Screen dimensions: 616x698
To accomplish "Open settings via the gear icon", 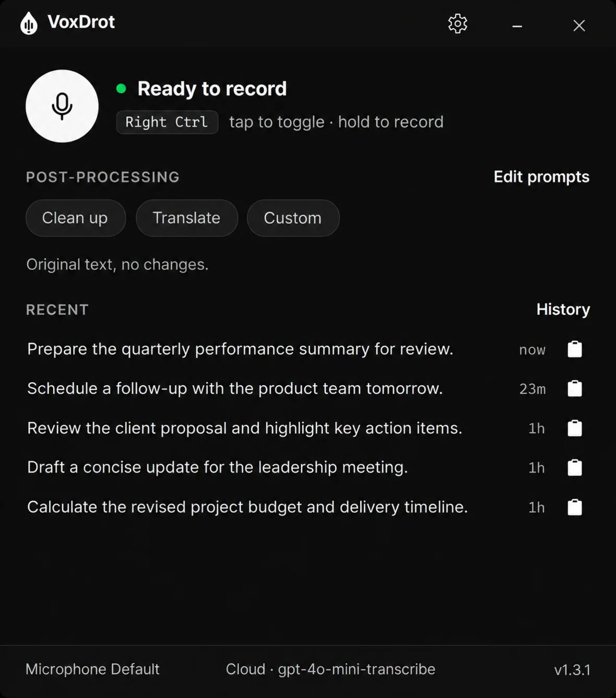I will 458,23.
